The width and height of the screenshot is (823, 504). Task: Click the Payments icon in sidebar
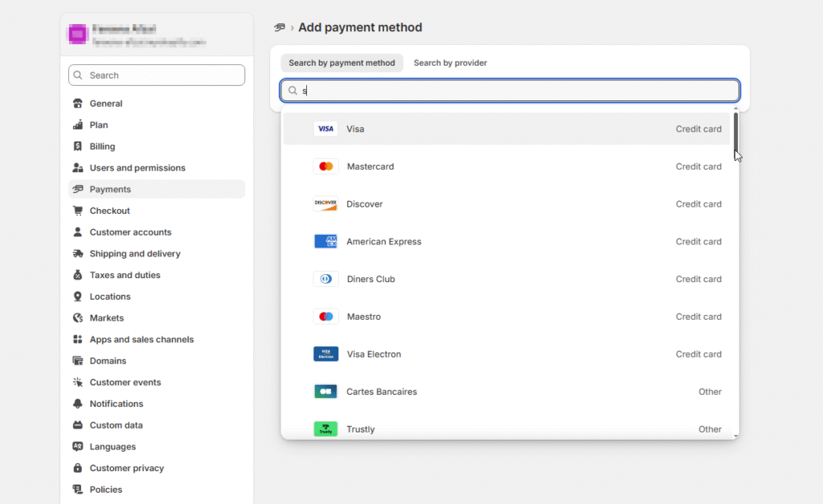pos(78,189)
